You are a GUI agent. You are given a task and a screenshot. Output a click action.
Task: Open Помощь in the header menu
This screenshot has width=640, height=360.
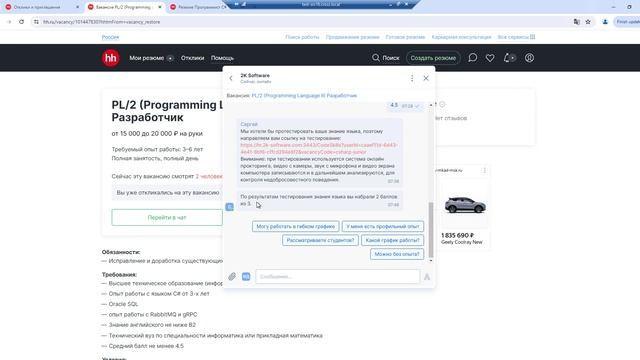click(222, 58)
